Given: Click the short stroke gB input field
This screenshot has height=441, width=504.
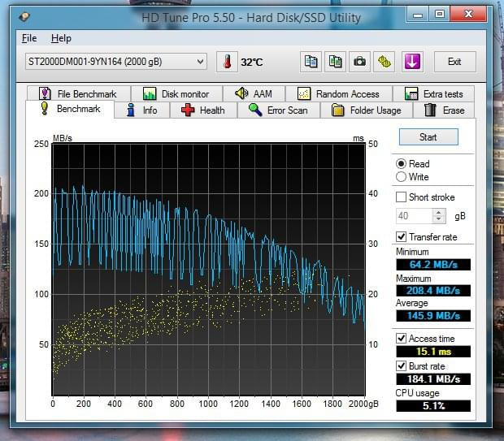Looking at the screenshot, I should point(414,216).
